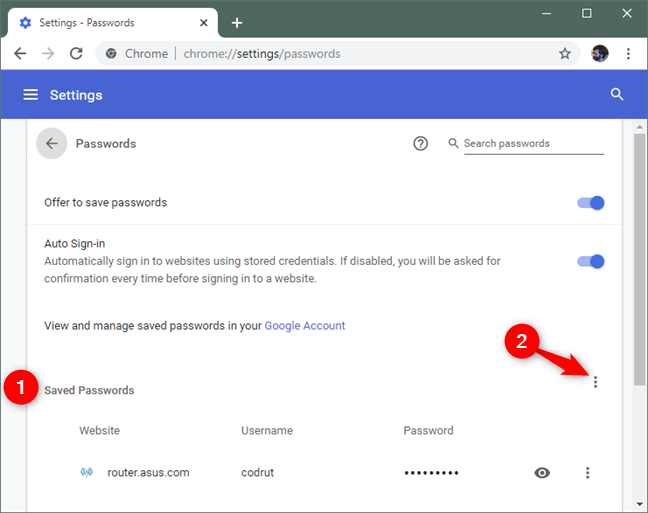
Task: Follow the Google Account link
Action: [x=305, y=326]
